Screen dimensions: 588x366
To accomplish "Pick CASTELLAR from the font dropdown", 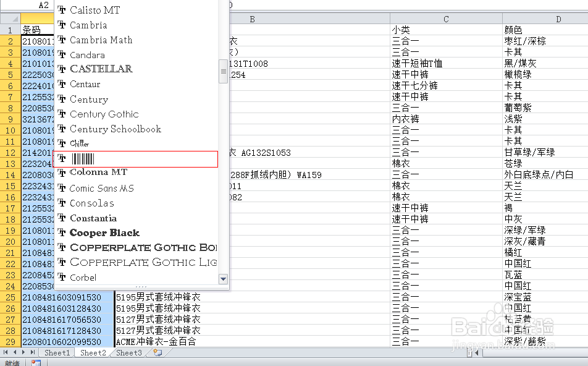I will click(96, 69).
